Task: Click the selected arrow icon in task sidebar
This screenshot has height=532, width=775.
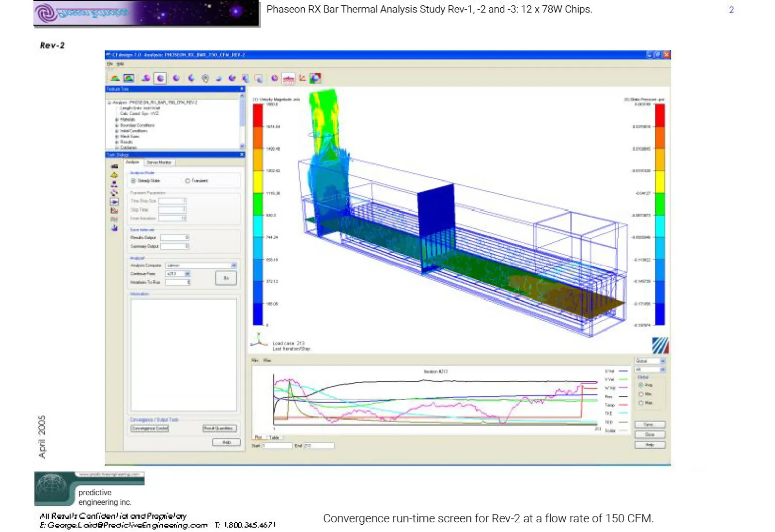Action: pos(114,202)
